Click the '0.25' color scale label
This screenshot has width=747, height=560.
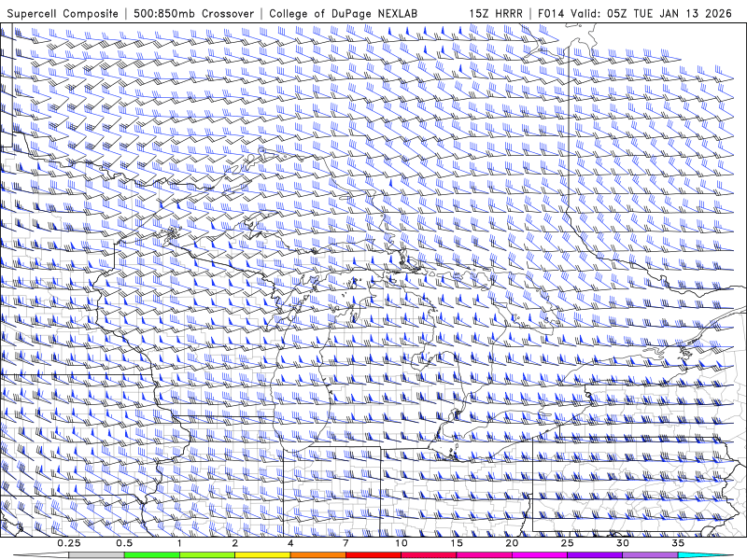click(69, 543)
